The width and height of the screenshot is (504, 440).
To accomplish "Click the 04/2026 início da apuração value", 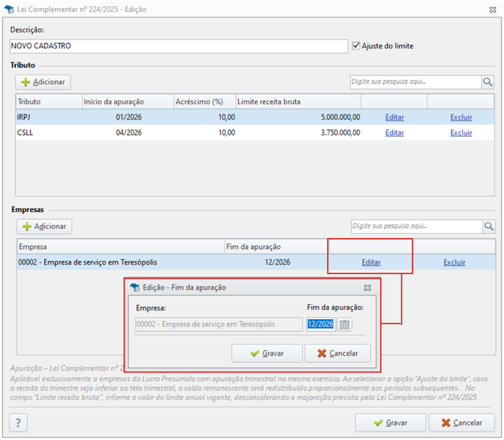I will click(x=129, y=133).
